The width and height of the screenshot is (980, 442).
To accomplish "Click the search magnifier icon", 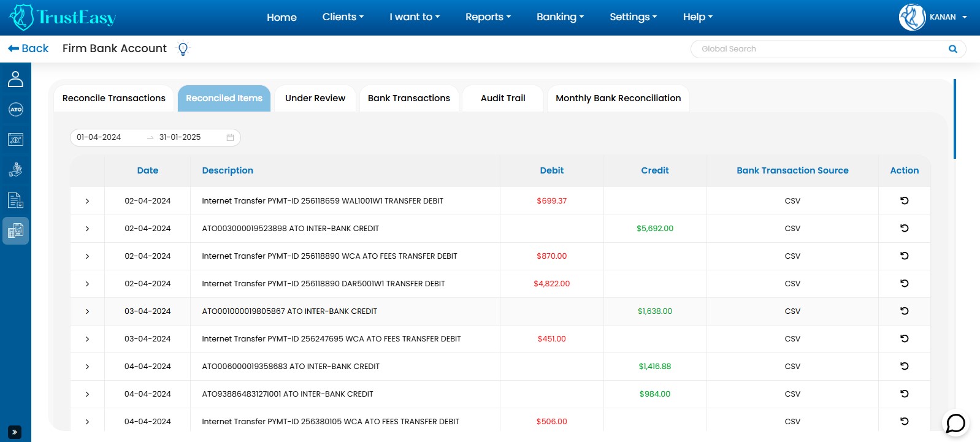I will (x=952, y=49).
